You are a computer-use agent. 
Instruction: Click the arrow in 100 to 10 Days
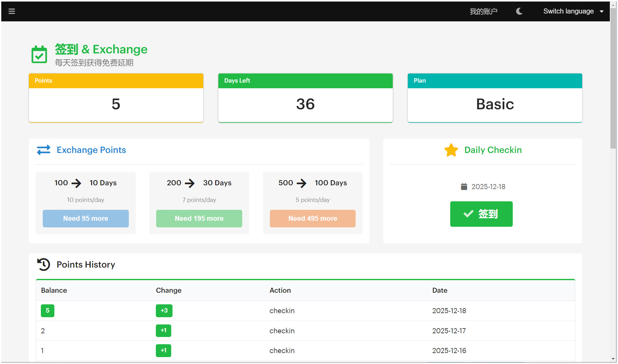pos(76,183)
